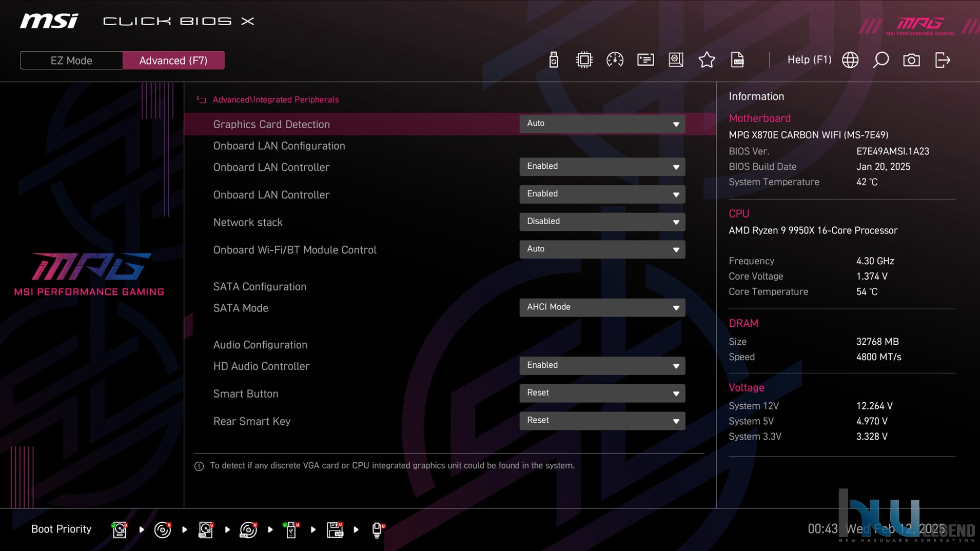This screenshot has width=980, height=551.
Task: Select the Network stack label
Action: tap(248, 222)
